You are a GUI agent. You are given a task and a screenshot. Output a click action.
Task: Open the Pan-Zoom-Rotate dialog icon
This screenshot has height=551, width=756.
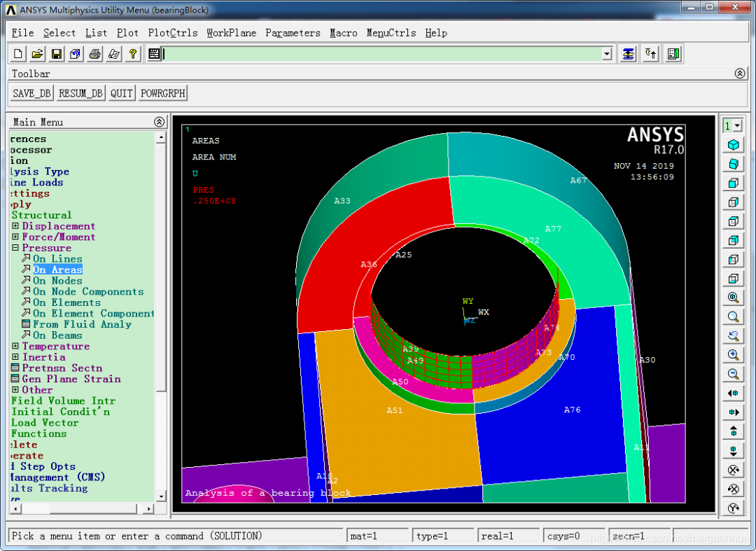pos(75,54)
